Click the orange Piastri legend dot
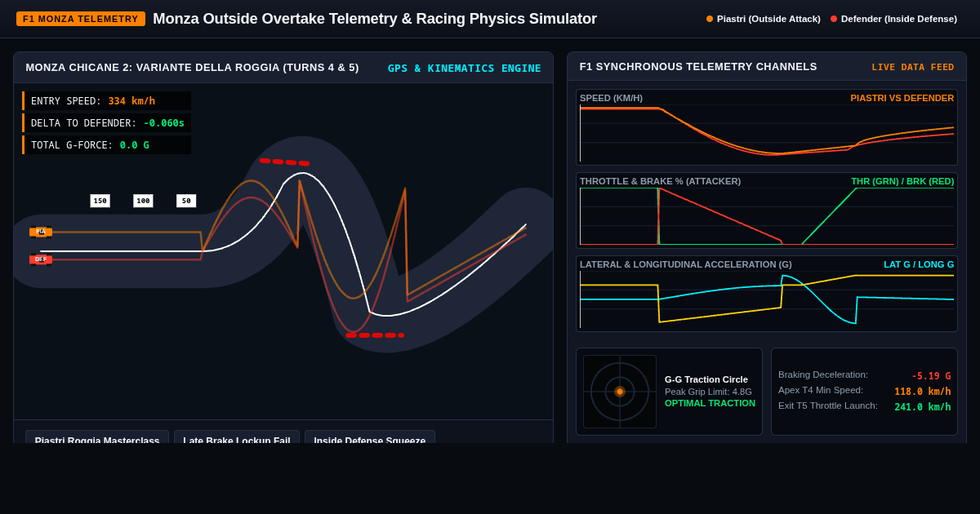 pyautogui.click(x=710, y=19)
